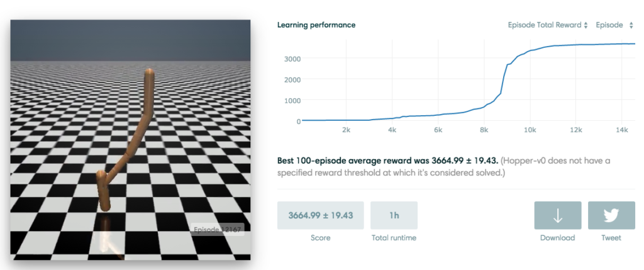Open the Episode Total Reward dropdown
The image size is (644, 270).
[x=548, y=25]
